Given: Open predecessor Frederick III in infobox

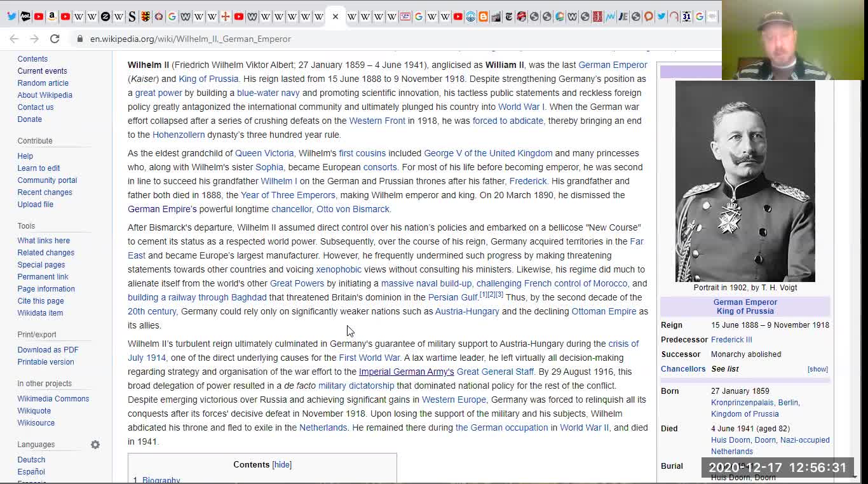Looking at the screenshot, I should coord(731,340).
